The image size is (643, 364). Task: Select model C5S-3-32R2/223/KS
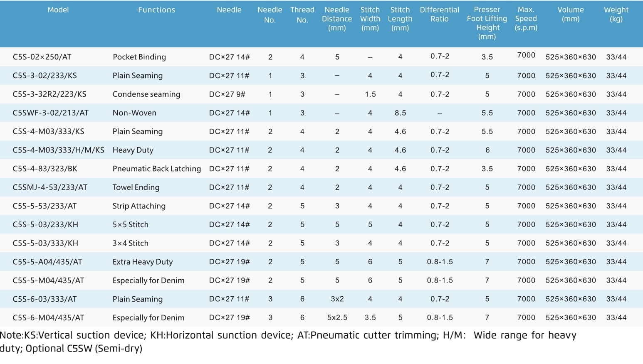click(x=49, y=94)
